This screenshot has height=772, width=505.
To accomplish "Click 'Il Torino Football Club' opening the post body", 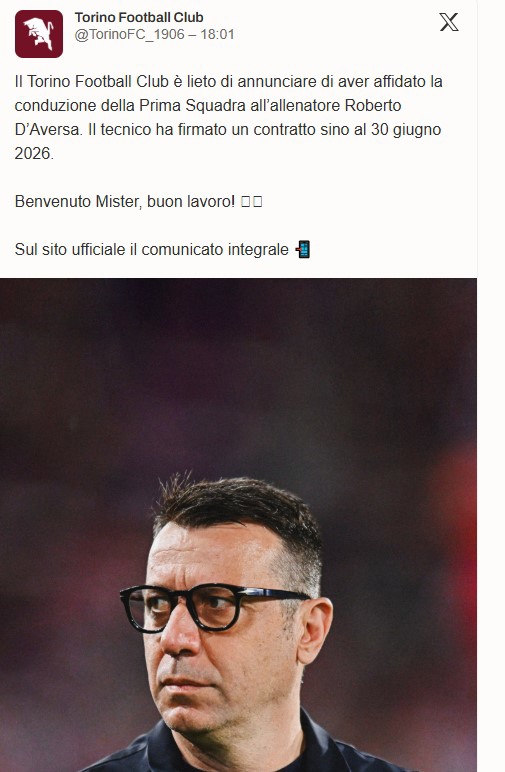I will pos(92,81).
